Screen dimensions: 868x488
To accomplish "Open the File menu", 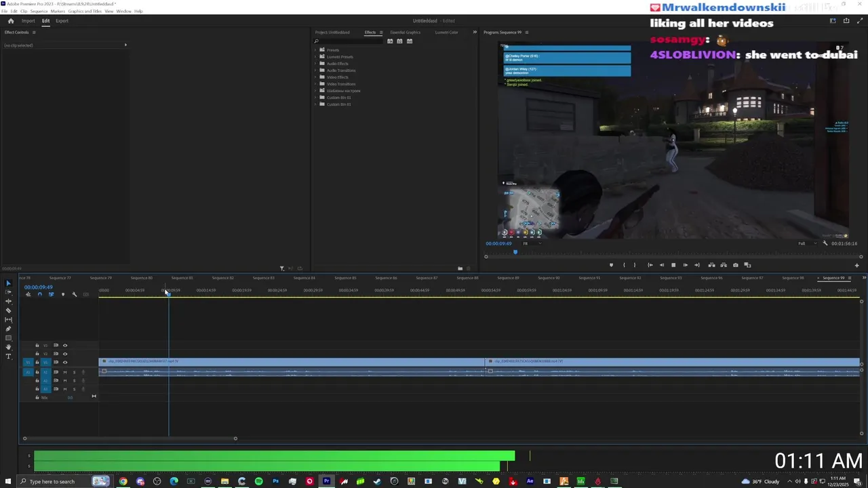I will tap(5, 12).
